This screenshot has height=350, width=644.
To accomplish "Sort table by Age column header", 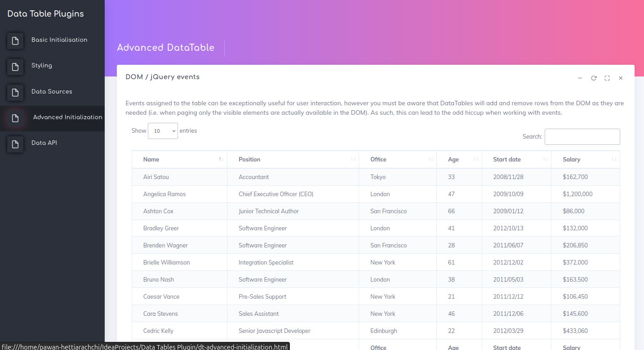I will pos(458,159).
